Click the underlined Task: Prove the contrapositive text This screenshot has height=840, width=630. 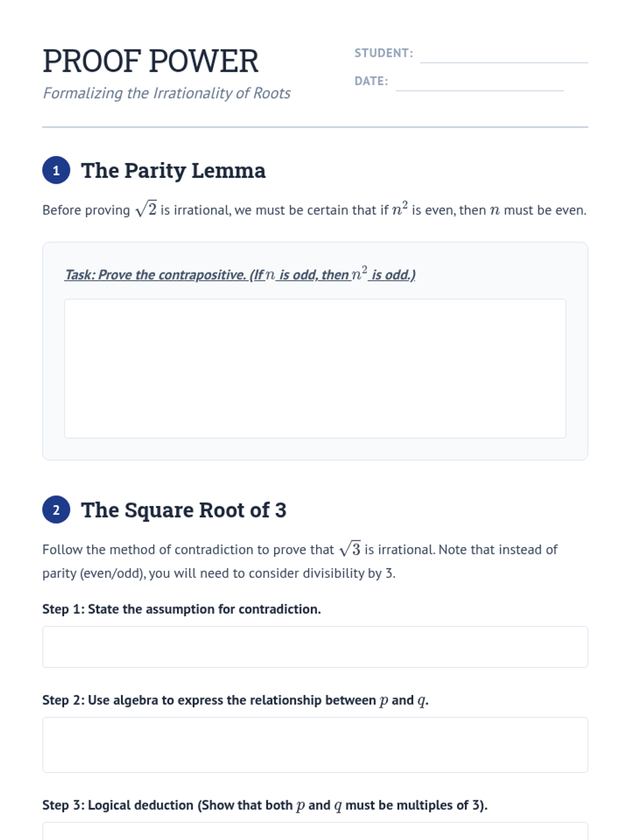coord(240,274)
